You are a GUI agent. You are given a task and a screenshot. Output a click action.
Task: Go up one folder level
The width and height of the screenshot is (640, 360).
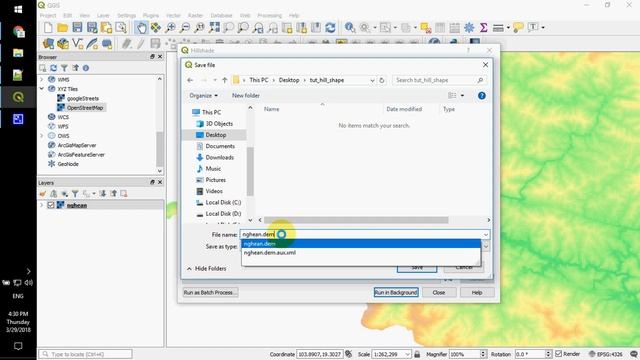point(224,80)
